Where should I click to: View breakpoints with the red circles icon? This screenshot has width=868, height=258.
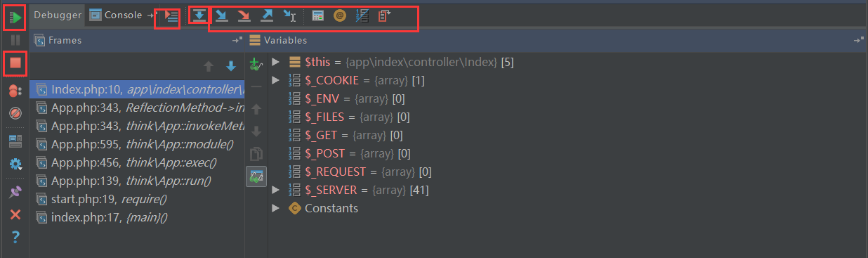[15, 90]
